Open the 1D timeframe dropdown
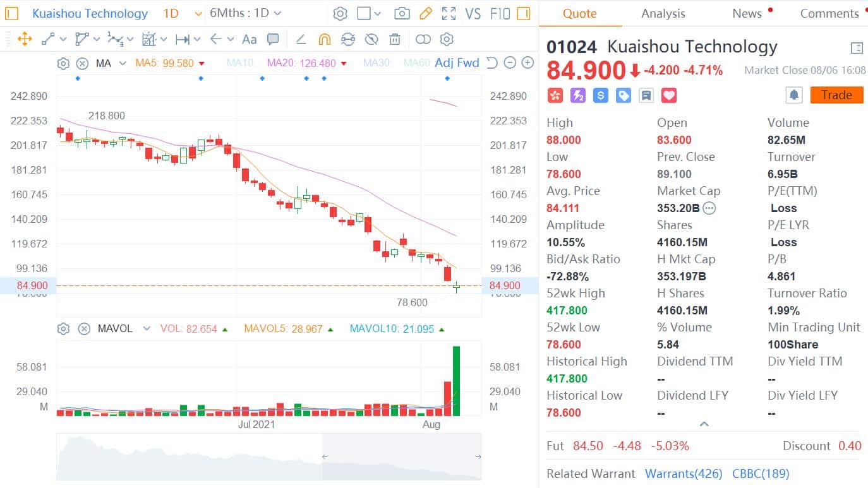 click(177, 13)
